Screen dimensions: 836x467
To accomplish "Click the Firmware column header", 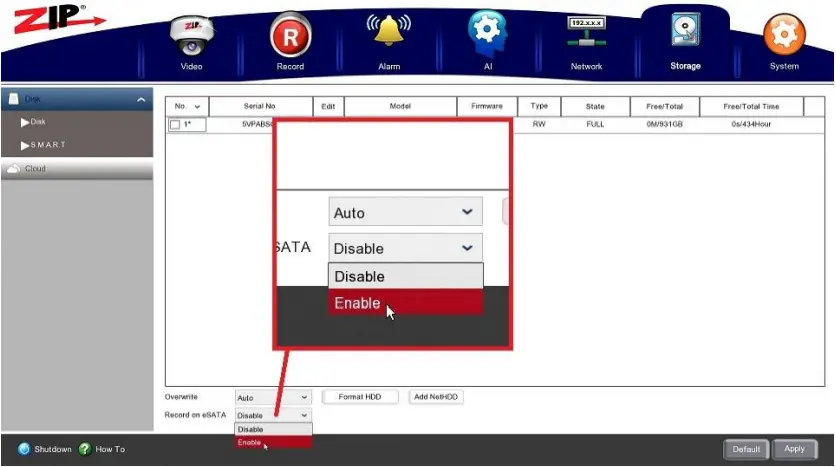I will (x=487, y=106).
